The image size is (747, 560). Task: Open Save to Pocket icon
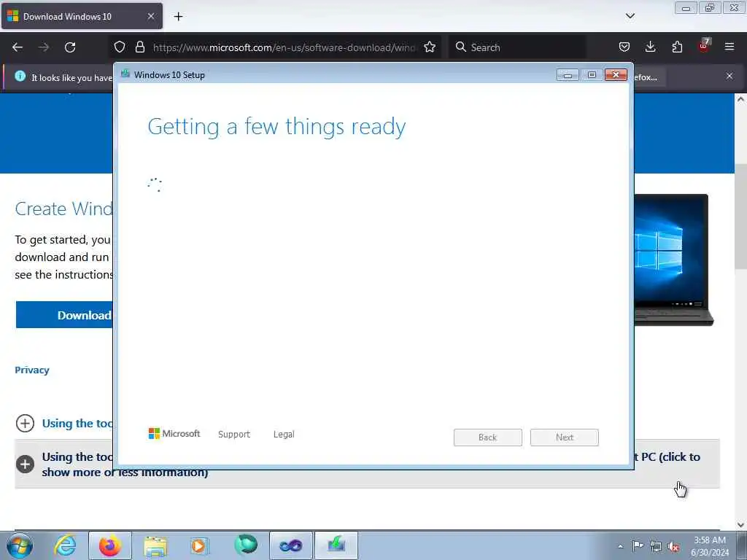tap(624, 47)
